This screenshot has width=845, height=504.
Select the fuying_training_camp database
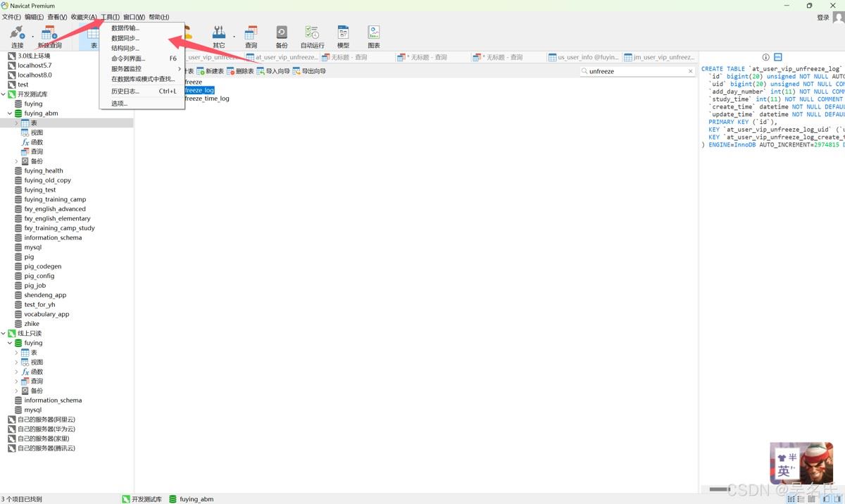[x=55, y=199]
